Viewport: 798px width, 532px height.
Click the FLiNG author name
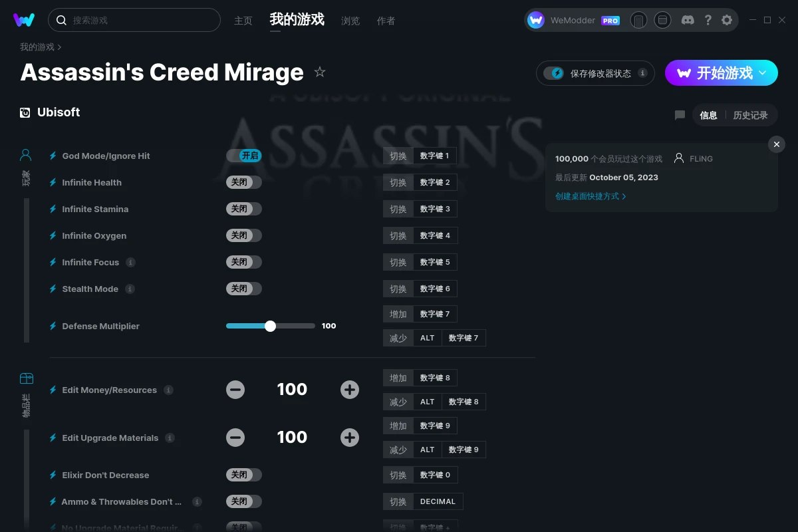[x=701, y=159]
